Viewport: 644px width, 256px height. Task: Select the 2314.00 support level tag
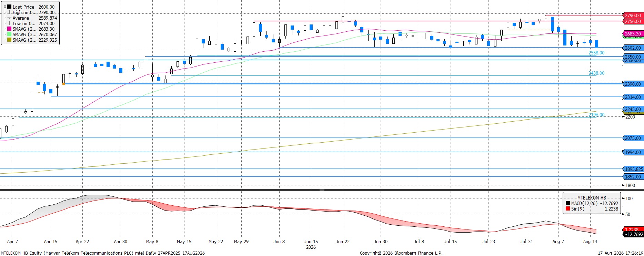click(x=633, y=97)
